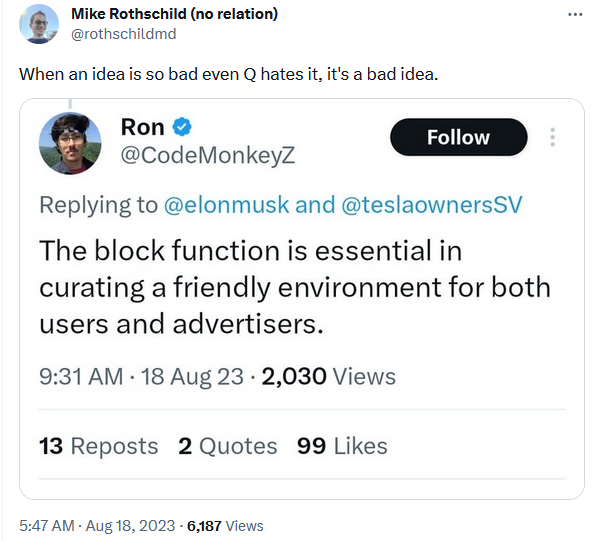
Task: Click the 5:47 AM Aug 18, 2023 timestamp
Action: pos(97,526)
